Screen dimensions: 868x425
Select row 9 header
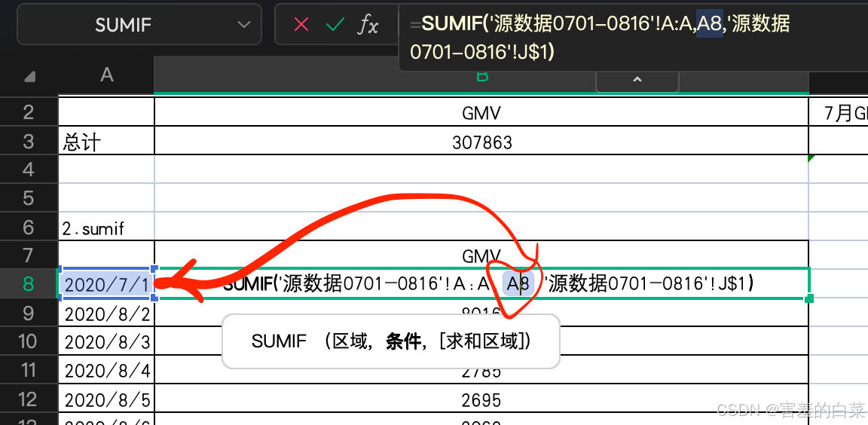[x=29, y=313]
